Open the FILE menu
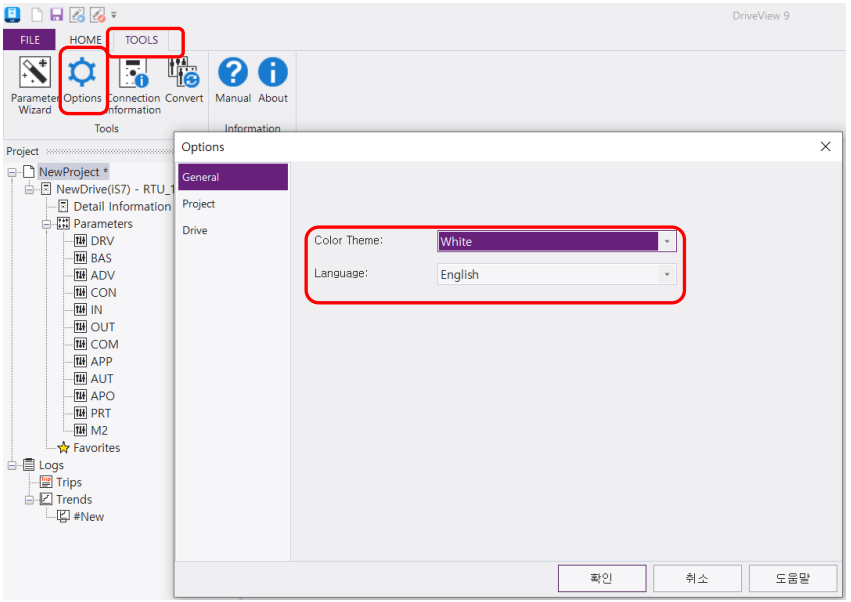 pyautogui.click(x=29, y=39)
